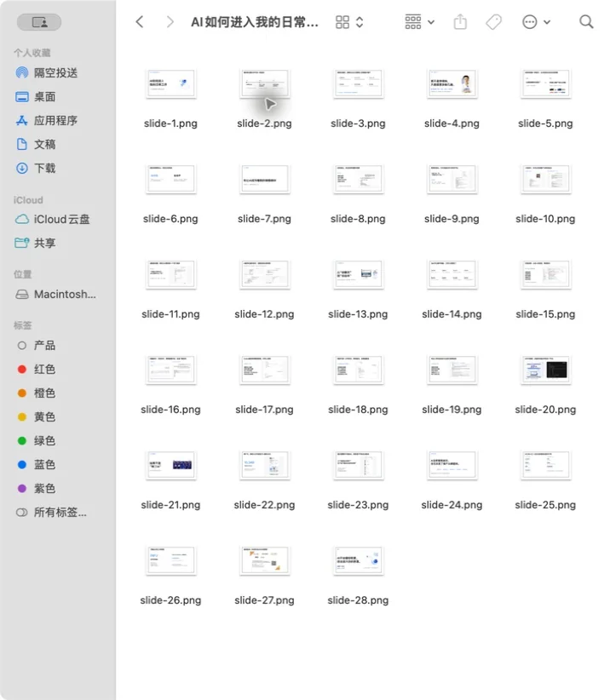Screen dimensions: 610x700
Task: Click the slide-12.png file name
Action: point(264,314)
